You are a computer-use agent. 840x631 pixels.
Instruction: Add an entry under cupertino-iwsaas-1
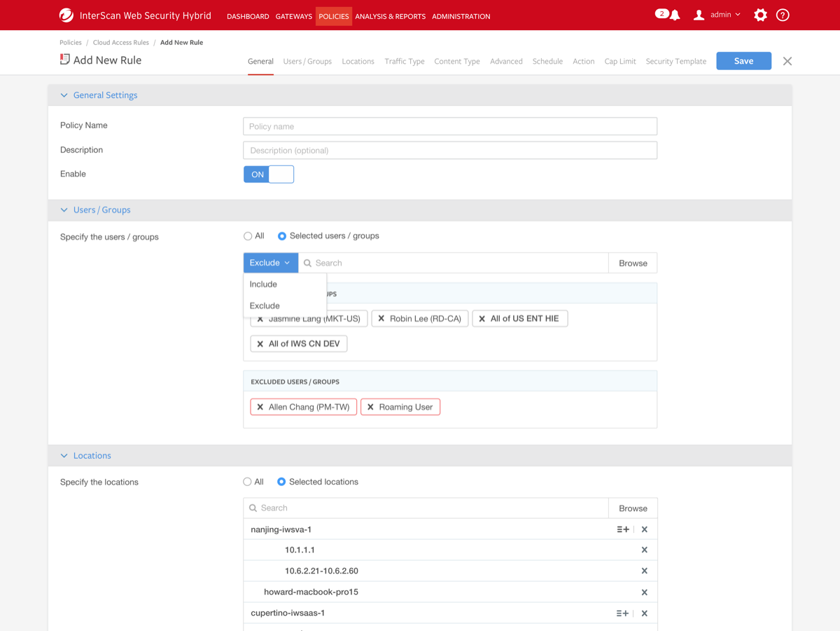(622, 613)
